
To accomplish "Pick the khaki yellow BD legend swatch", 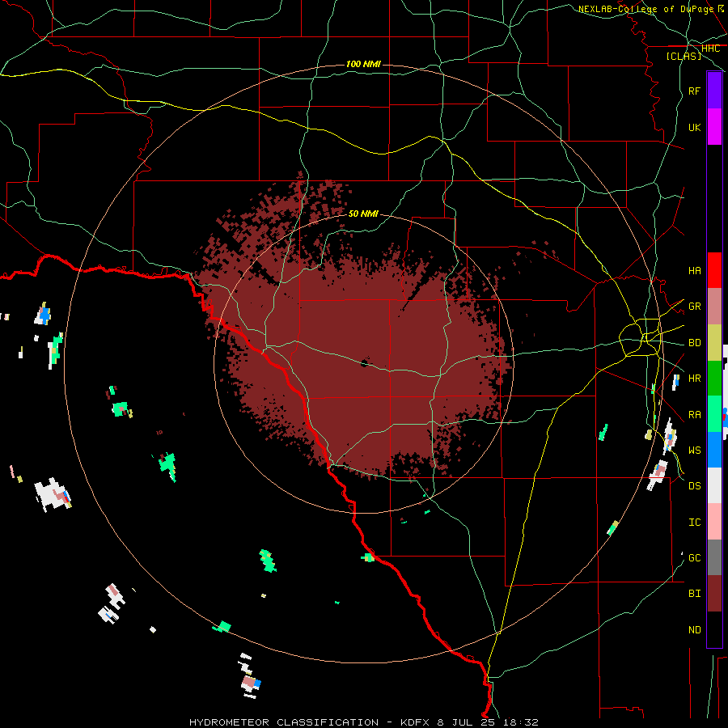I will (714, 343).
